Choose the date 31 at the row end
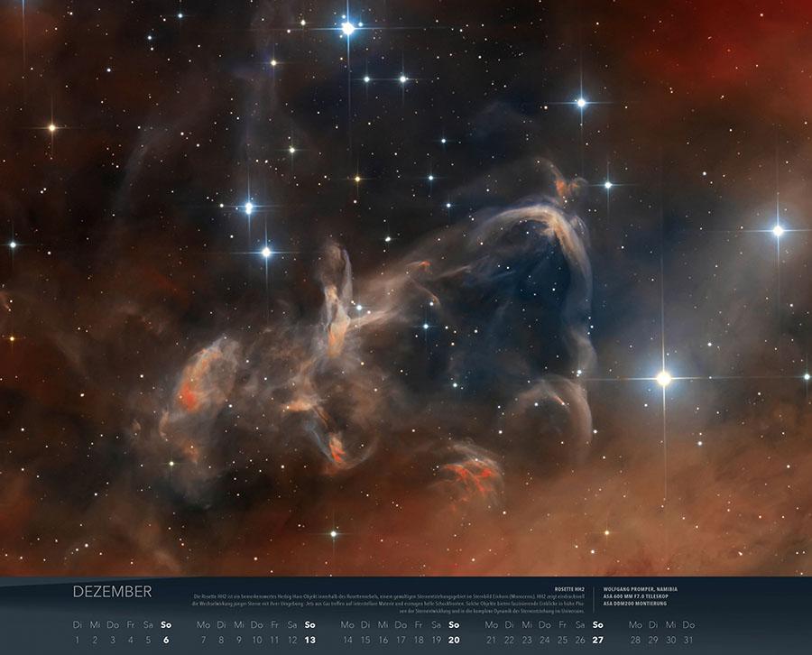812x655 pixels. (688, 640)
